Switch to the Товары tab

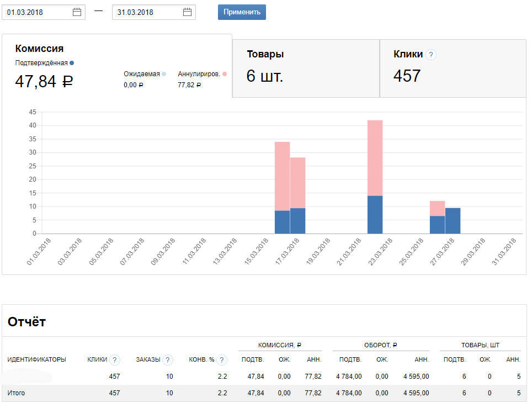coord(306,68)
